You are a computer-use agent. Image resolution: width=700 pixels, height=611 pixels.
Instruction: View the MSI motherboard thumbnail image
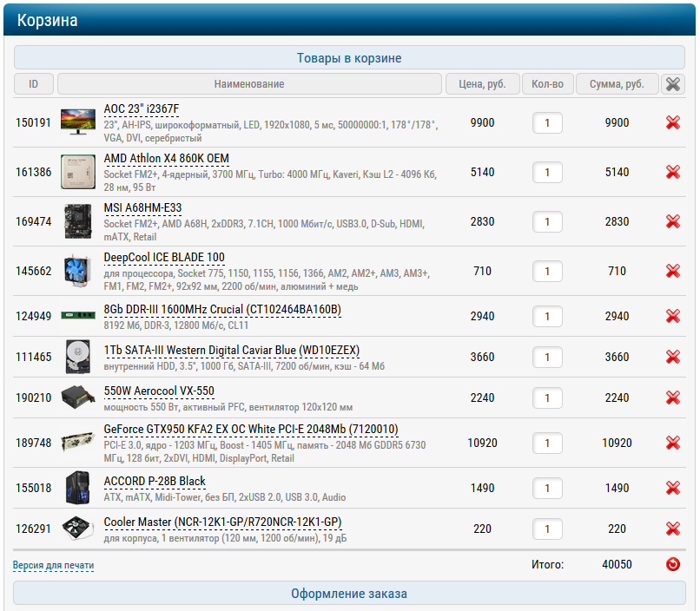pyautogui.click(x=78, y=221)
